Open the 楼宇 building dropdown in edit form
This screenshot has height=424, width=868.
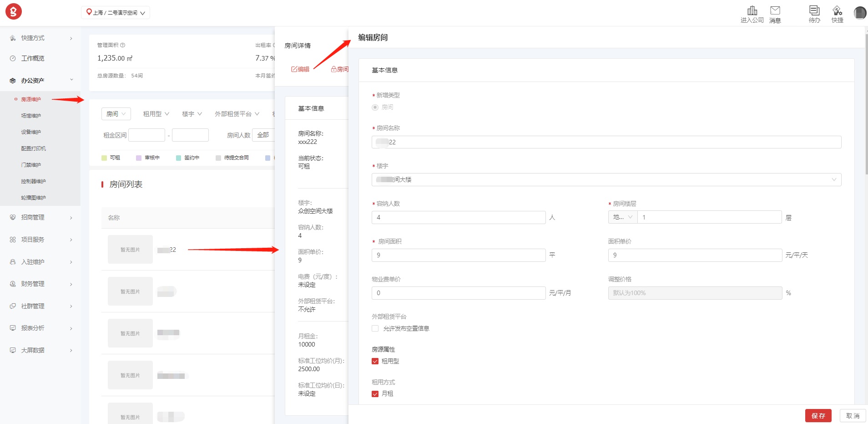pyautogui.click(x=606, y=179)
